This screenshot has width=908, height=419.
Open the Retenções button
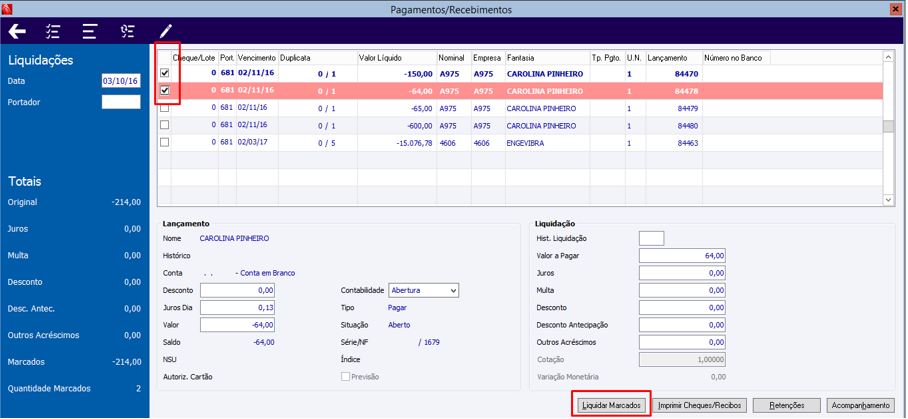(x=786, y=405)
